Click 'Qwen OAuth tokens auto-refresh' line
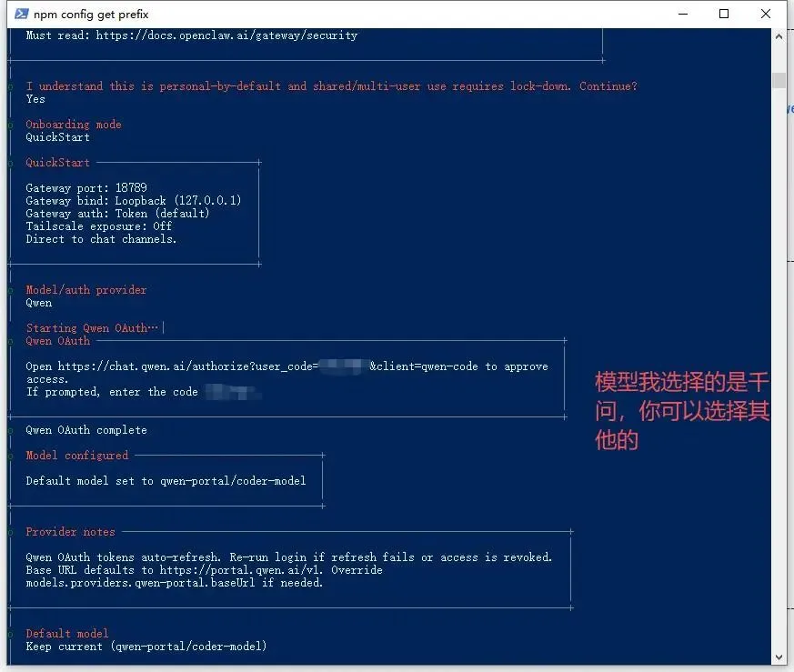 [x=289, y=557]
